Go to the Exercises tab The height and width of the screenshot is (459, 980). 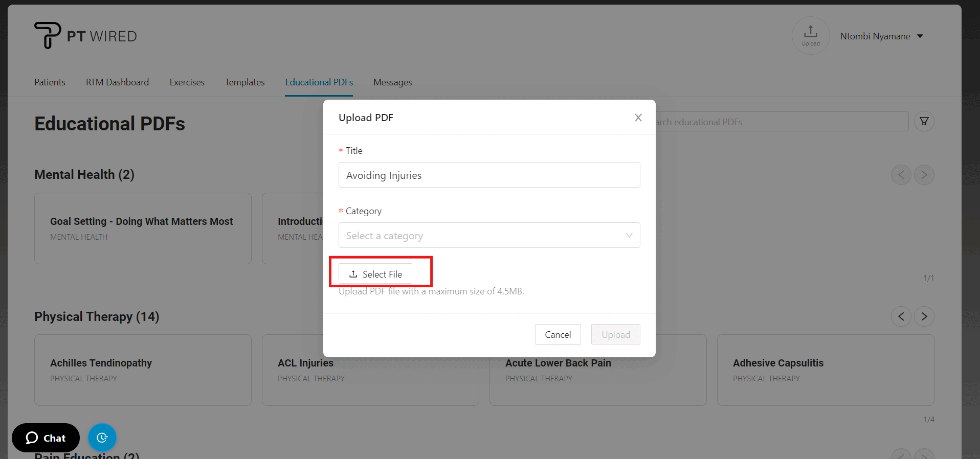pos(187,82)
